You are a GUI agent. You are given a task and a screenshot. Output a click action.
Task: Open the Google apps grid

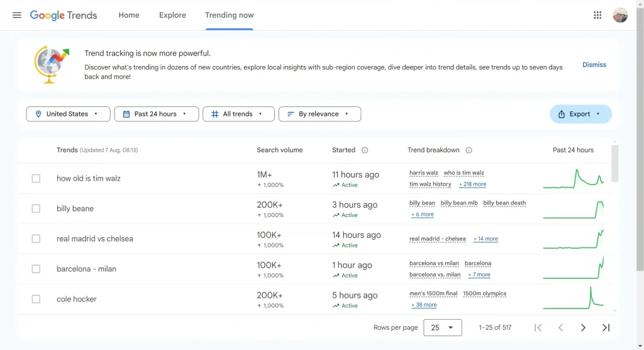coord(597,15)
